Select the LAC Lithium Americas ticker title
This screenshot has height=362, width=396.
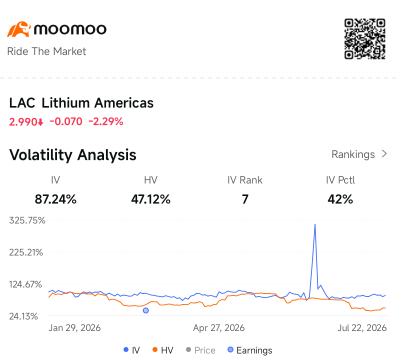point(81,103)
